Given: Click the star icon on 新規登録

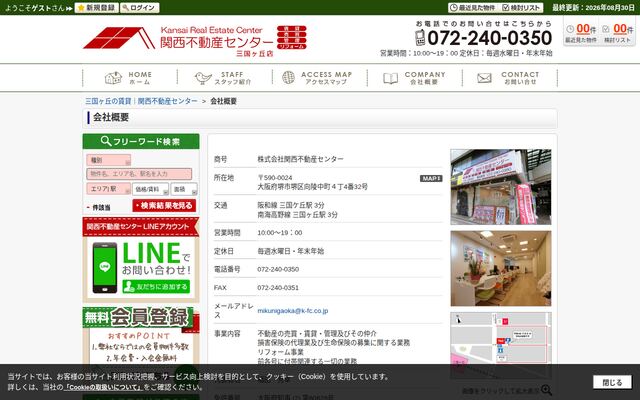Looking at the screenshot, I should point(81,8).
